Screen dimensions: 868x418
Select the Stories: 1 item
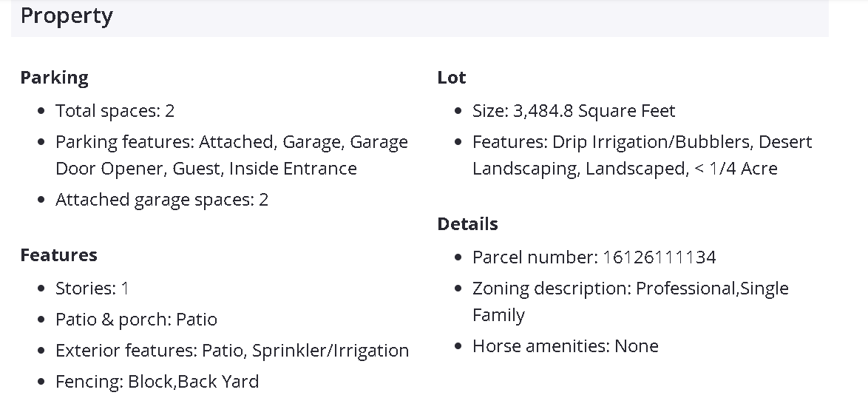(x=92, y=289)
